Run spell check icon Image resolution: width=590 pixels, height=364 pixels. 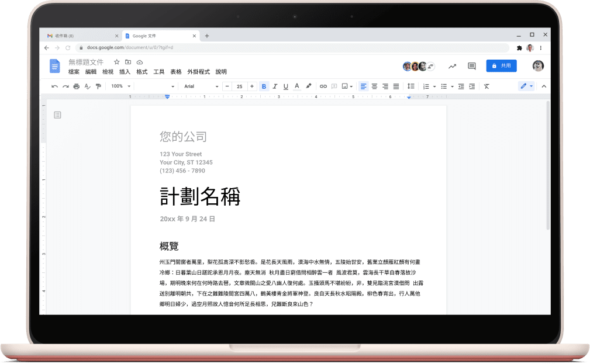(x=87, y=86)
